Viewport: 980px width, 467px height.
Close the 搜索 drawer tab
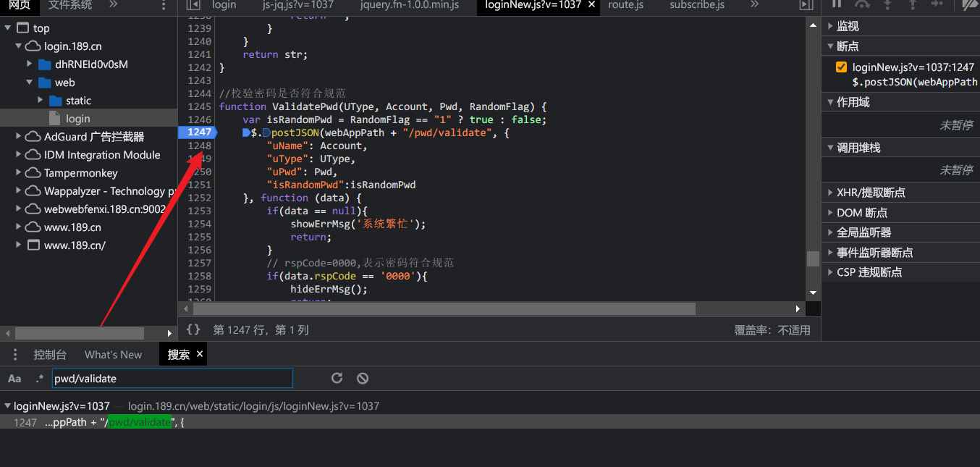(x=200, y=354)
